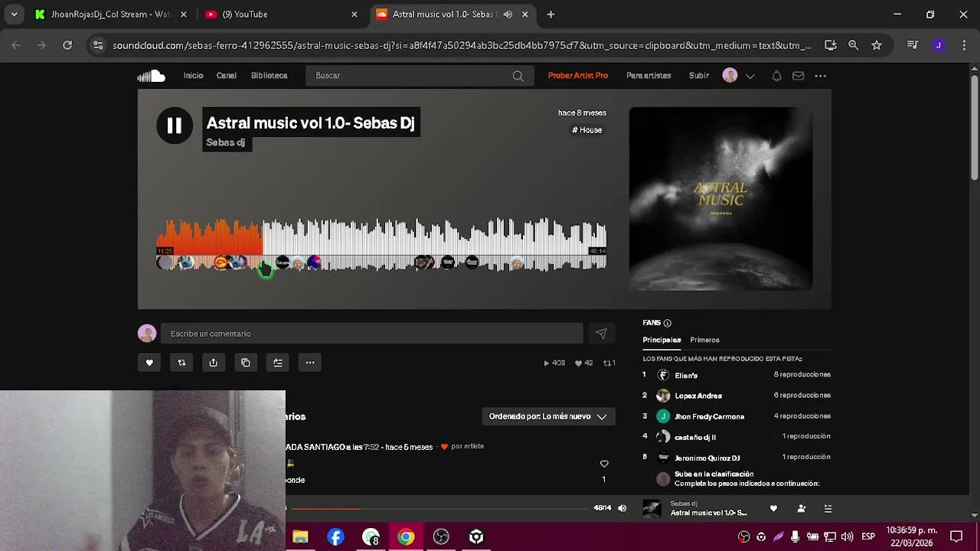Like the track with heart button
This screenshot has width=980, height=551.
click(149, 363)
